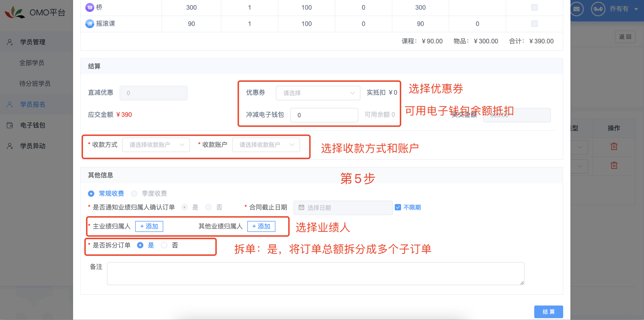
Task: Click the 课程 ¥90.00 subtotal text
Action: 422,41
